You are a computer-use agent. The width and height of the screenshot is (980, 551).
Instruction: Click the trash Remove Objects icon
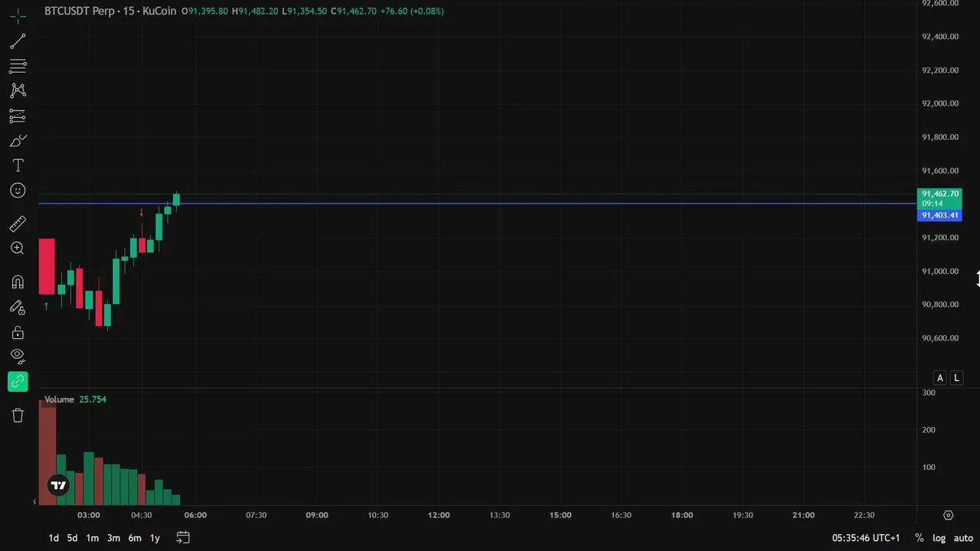click(18, 415)
